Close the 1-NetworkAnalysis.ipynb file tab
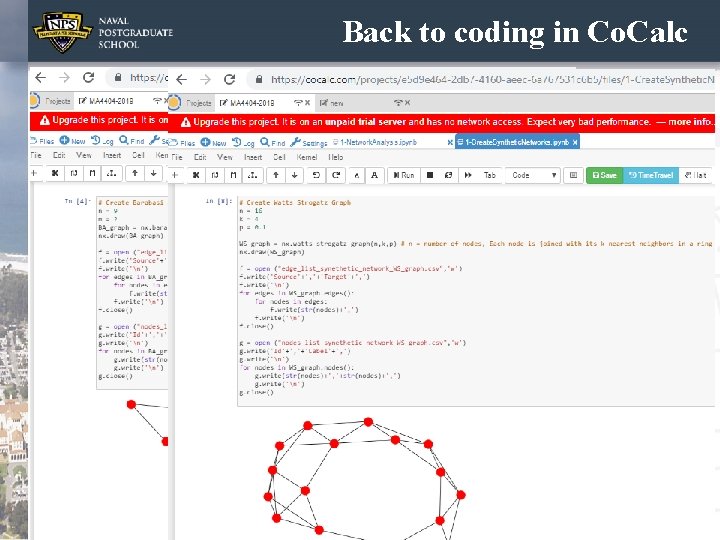 pyautogui.click(x=450, y=142)
